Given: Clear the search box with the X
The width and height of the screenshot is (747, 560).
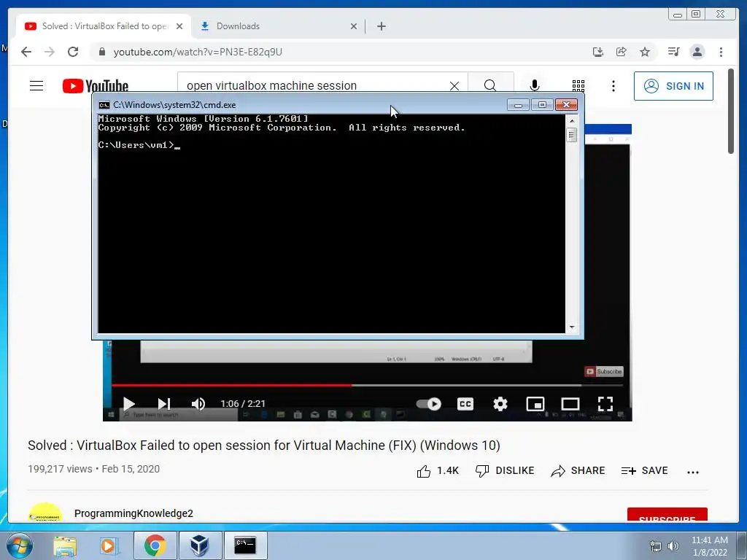Looking at the screenshot, I should click(x=454, y=86).
